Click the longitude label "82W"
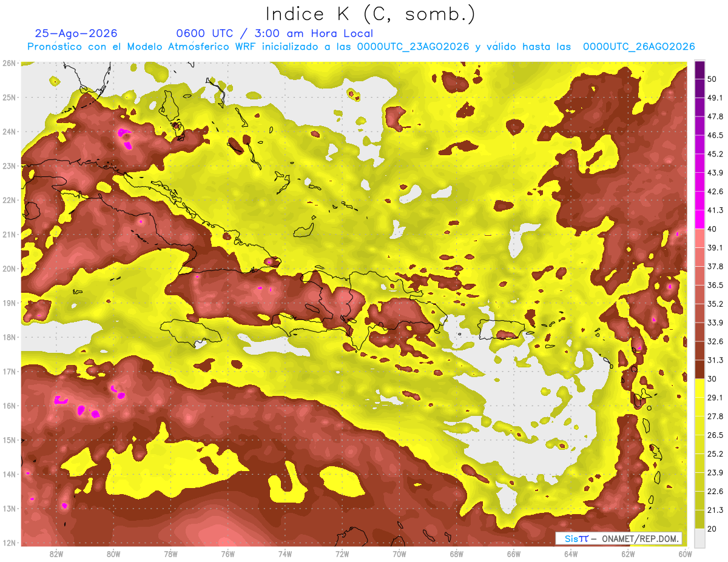 tap(56, 554)
